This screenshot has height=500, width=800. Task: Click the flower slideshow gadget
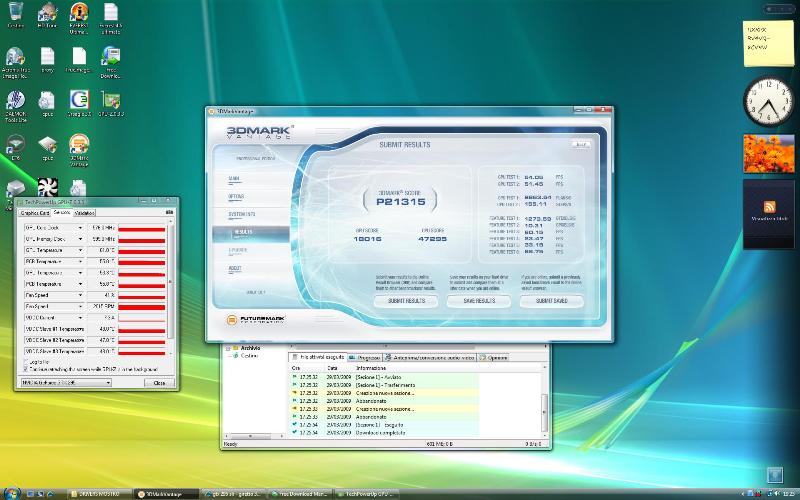point(768,154)
